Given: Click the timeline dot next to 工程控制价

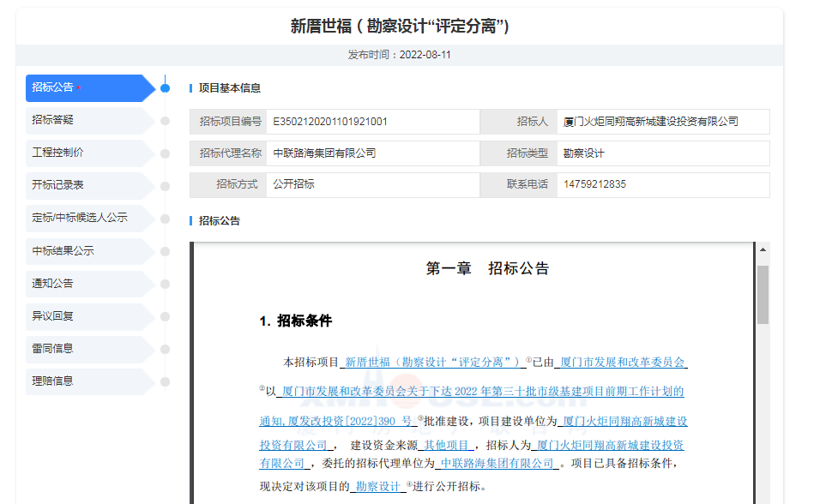Looking at the screenshot, I should click(166, 153).
